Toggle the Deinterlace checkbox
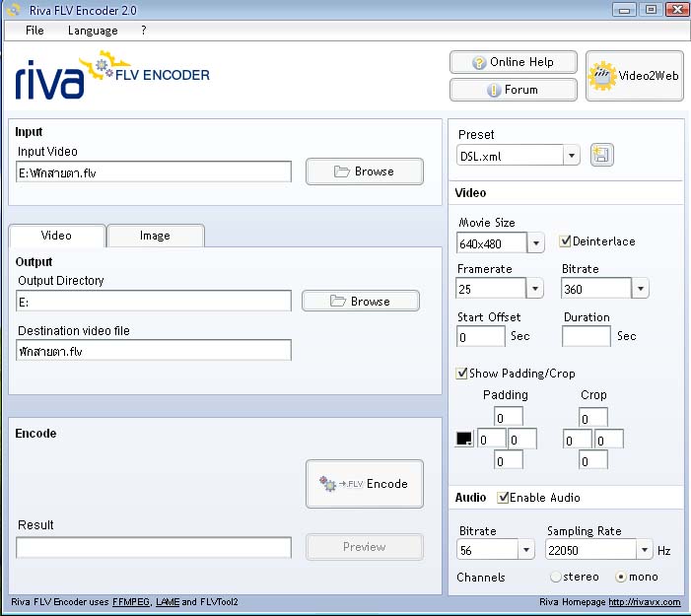Screen dimensions: 691x616 (565, 241)
